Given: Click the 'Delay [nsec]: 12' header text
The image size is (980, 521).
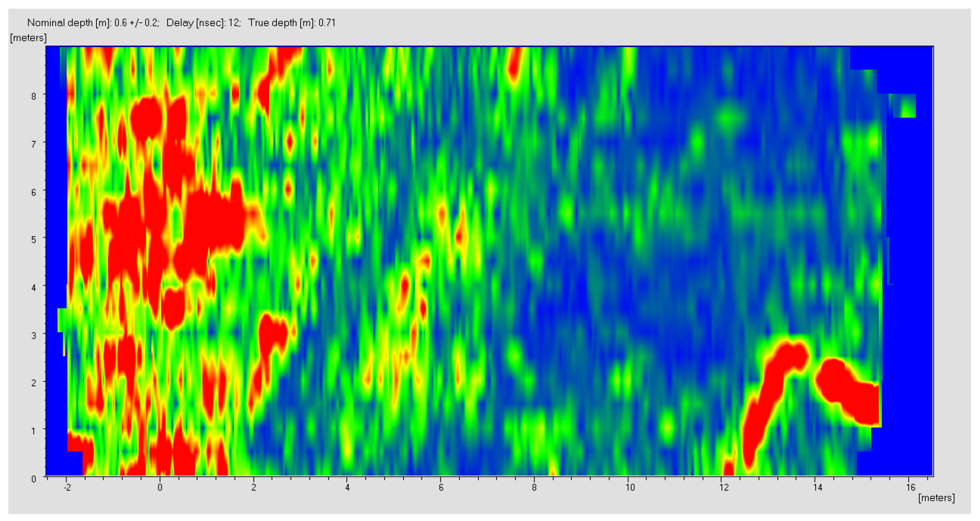Looking at the screenshot, I should point(203,23).
